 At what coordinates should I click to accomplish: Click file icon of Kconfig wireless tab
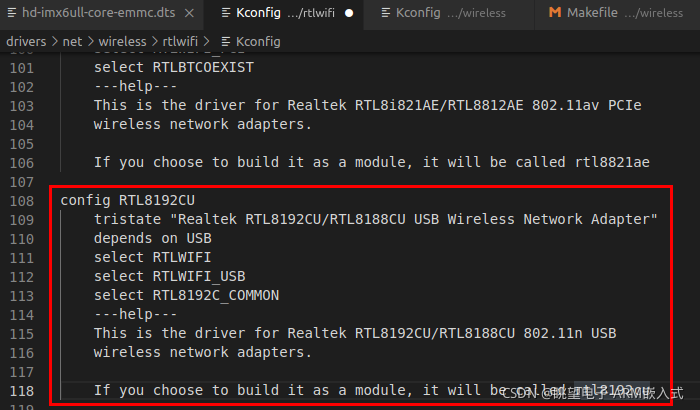coord(386,13)
